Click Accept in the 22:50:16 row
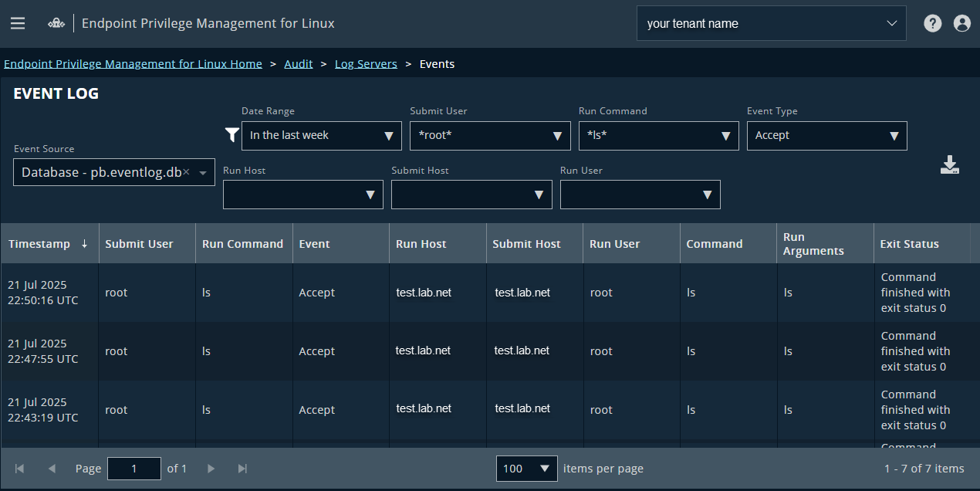 pyautogui.click(x=317, y=293)
